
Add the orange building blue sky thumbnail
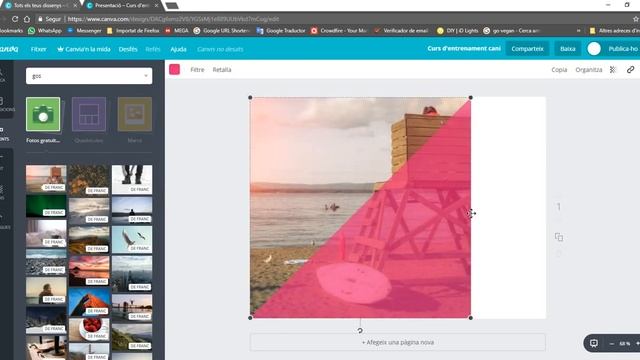click(x=89, y=302)
